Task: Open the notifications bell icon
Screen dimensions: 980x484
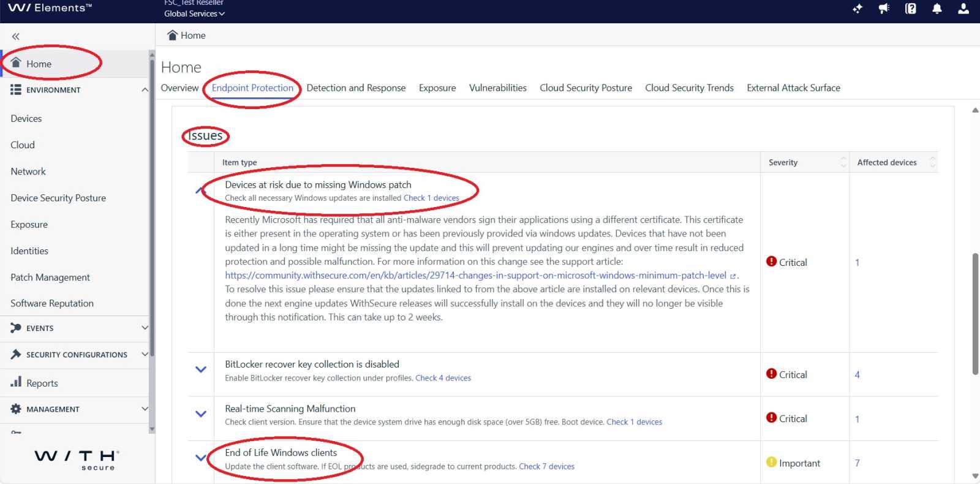Action: coord(937,9)
